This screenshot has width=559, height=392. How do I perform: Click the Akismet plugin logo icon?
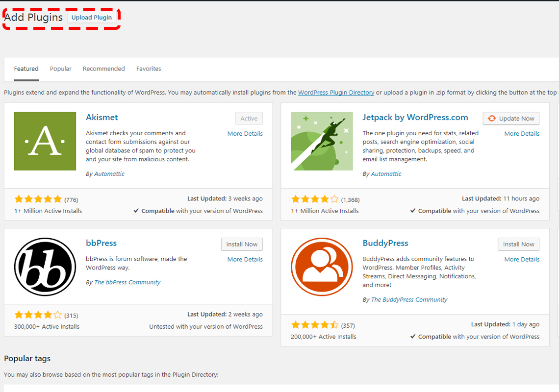pos(45,141)
